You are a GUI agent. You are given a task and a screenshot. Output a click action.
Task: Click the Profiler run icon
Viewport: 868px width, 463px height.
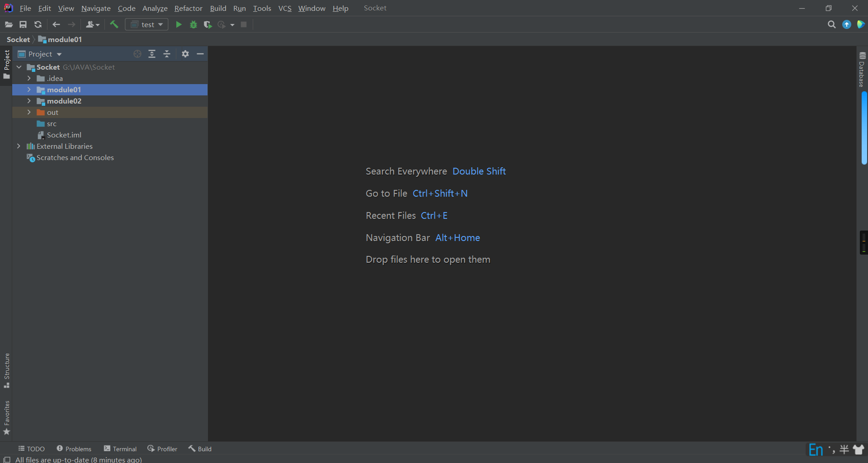(x=222, y=24)
